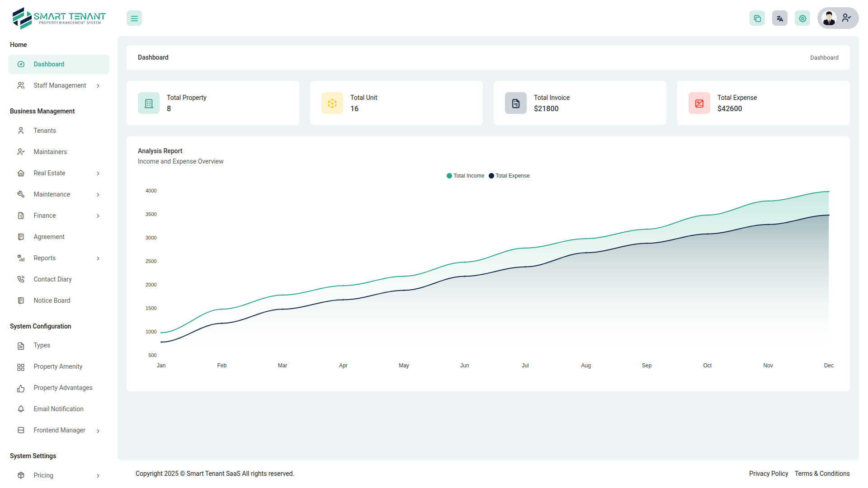Click the Total Expense red icon
Screen dimensions: 868x488
click(x=699, y=103)
